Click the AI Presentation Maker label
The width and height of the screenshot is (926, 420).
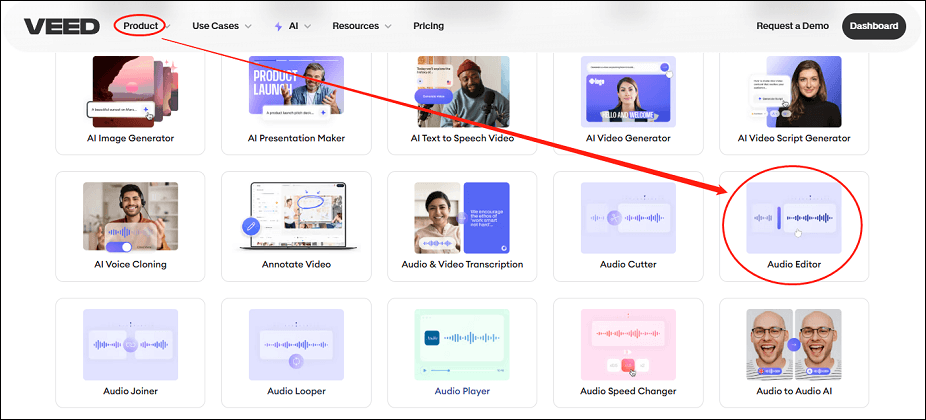296,138
